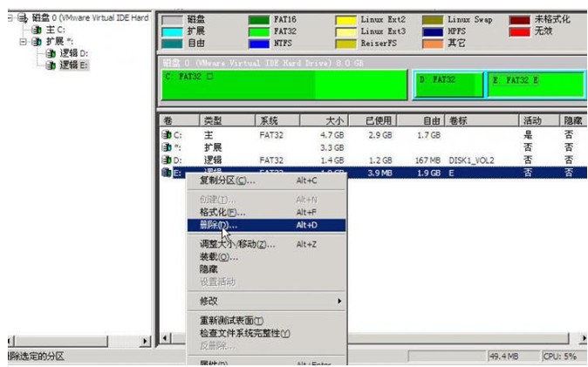The width and height of the screenshot is (588, 367).
Task: Click partition table scrollbar left arrow
Action: click(166, 338)
